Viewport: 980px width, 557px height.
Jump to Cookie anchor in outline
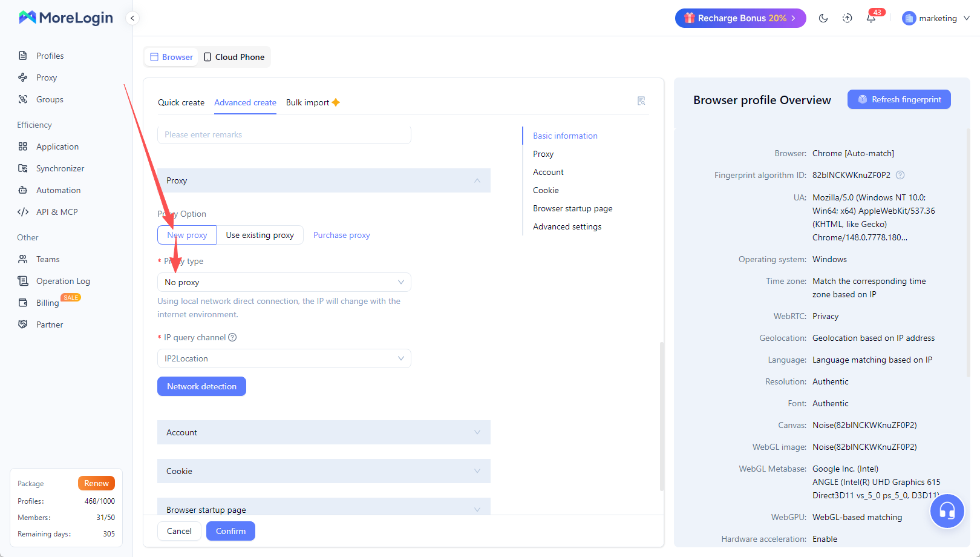pyautogui.click(x=546, y=190)
